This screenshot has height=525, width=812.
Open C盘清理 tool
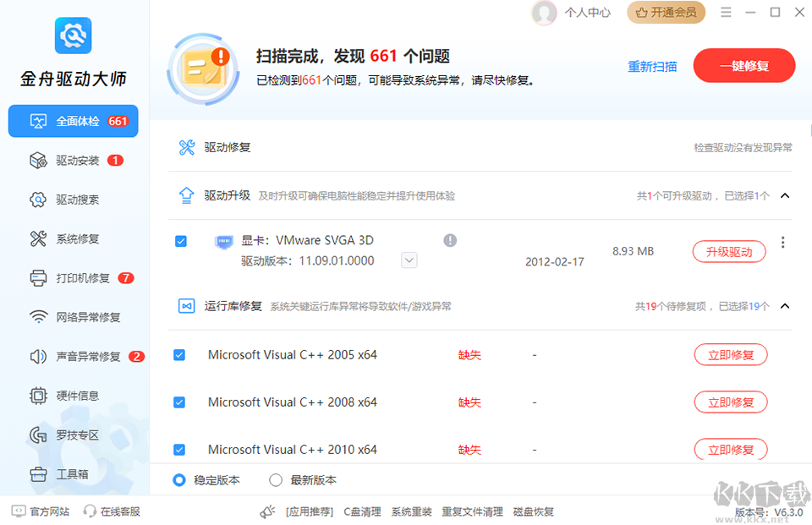pos(363,511)
